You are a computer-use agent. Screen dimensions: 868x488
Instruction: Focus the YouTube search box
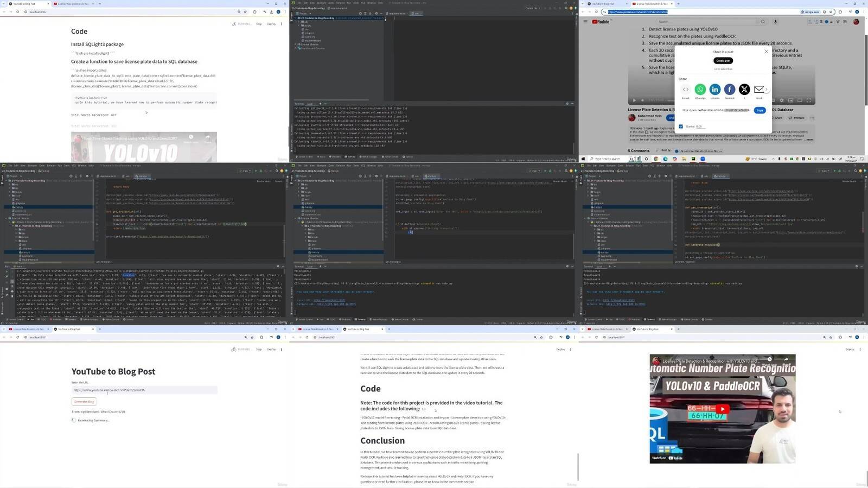pyautogui.click(x=705, y=22)
